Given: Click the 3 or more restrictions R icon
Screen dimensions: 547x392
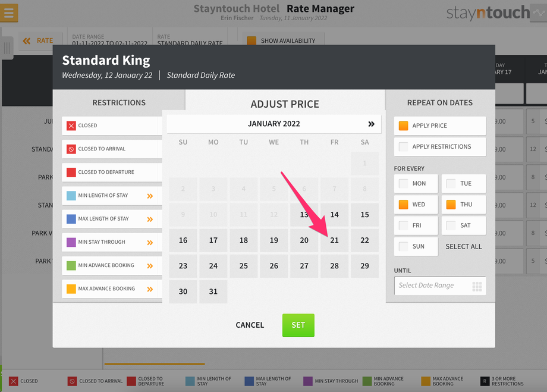Looking at the screenshot, I should tap(485, 381).
